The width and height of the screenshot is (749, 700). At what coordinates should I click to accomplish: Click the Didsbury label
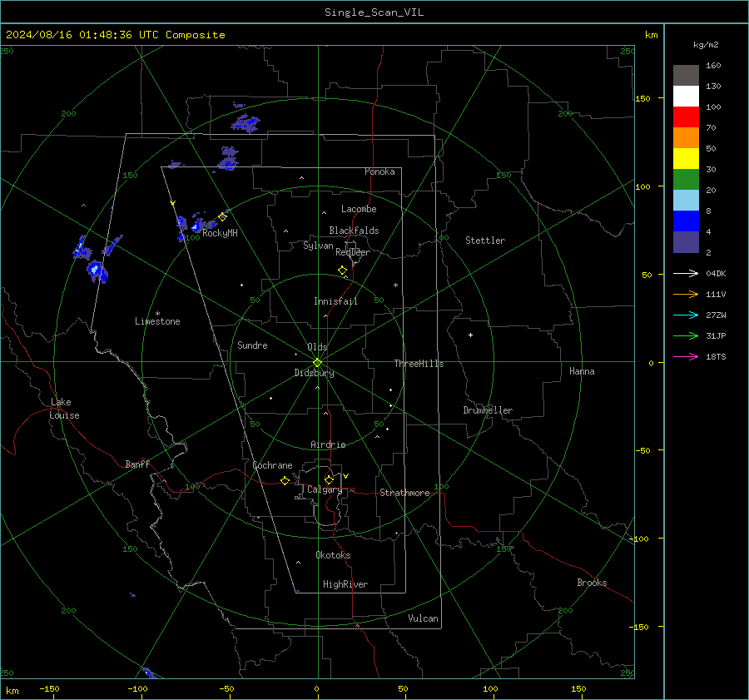314,373
